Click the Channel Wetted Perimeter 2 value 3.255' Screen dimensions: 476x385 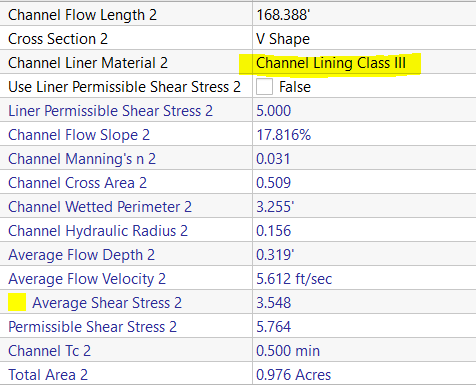[x=275, y=207]
